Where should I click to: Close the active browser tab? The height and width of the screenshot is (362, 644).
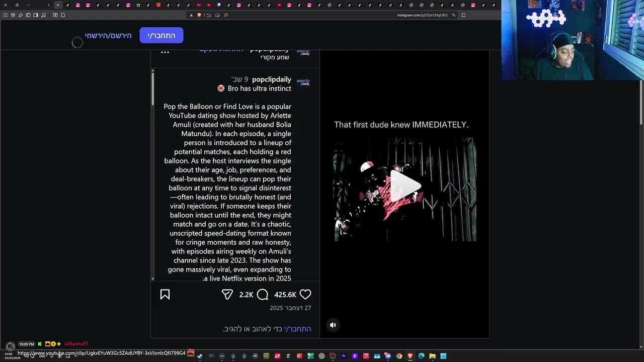(57, 5)
